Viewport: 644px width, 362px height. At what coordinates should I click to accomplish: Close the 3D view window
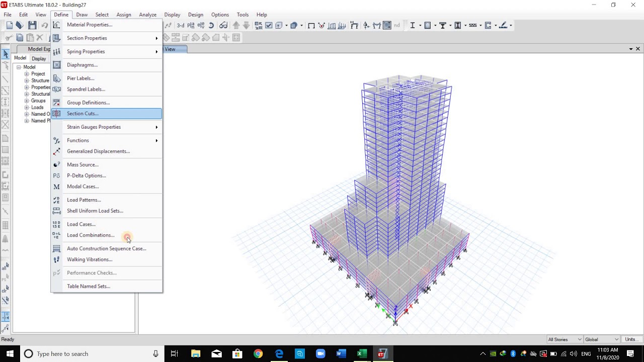(x=638, y=49)
